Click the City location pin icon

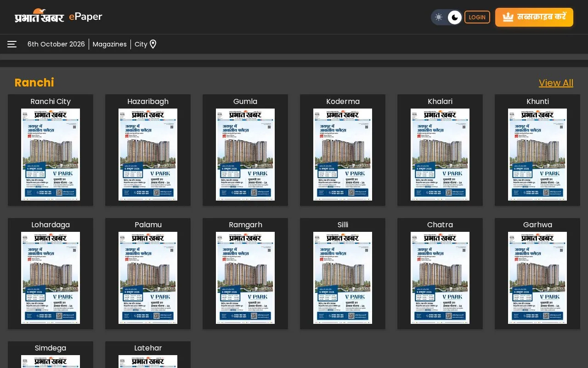[153, 44]
